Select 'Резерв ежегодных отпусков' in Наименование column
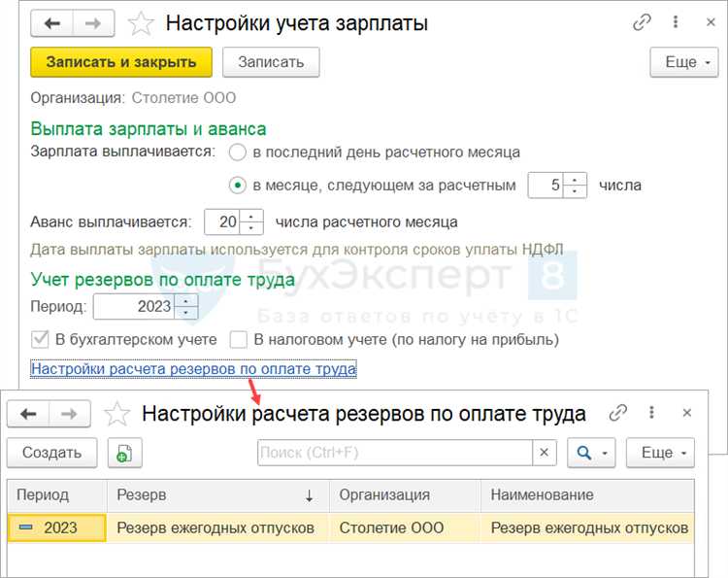Viewport: 728px width, 578px height. pos(589,527)
